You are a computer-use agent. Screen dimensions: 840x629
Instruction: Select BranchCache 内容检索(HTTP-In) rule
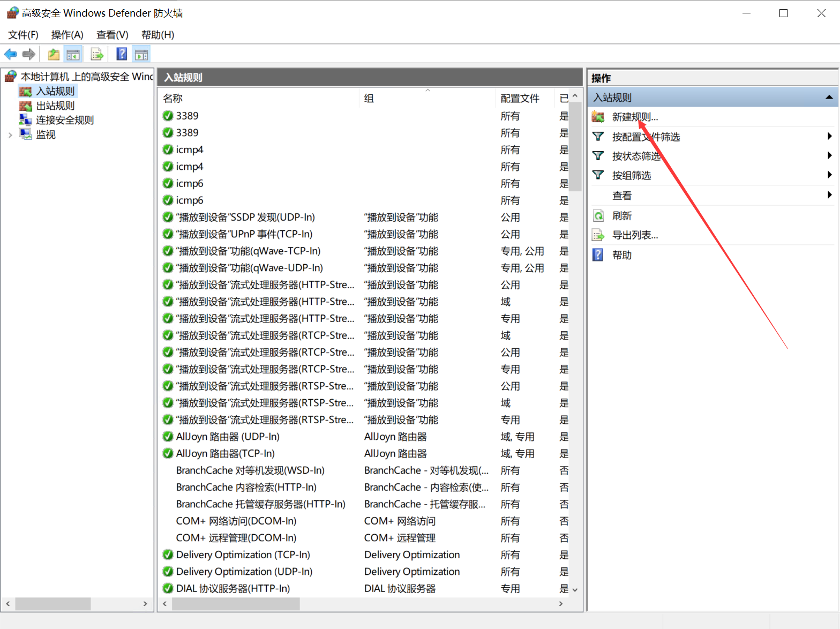tap(364, 487)
